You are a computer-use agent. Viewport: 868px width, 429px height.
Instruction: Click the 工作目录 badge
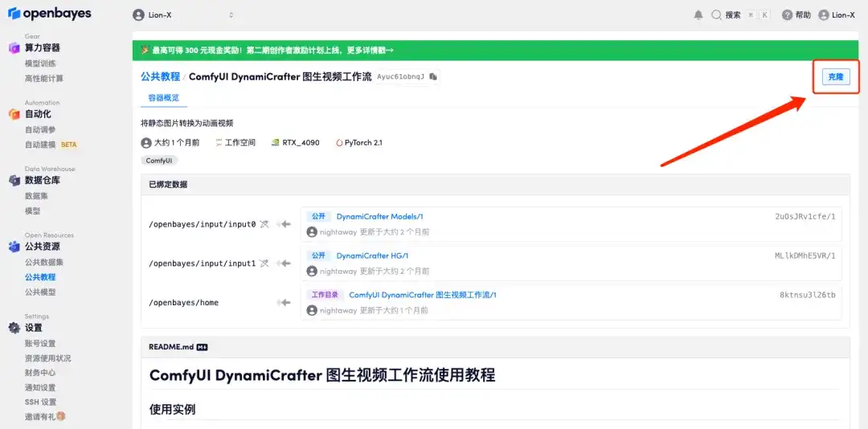325,295
